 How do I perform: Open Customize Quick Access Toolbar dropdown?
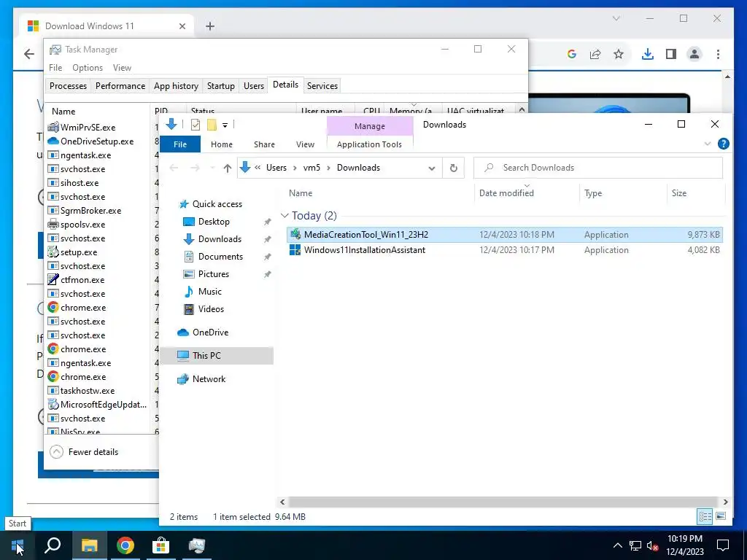coord(225,125)
